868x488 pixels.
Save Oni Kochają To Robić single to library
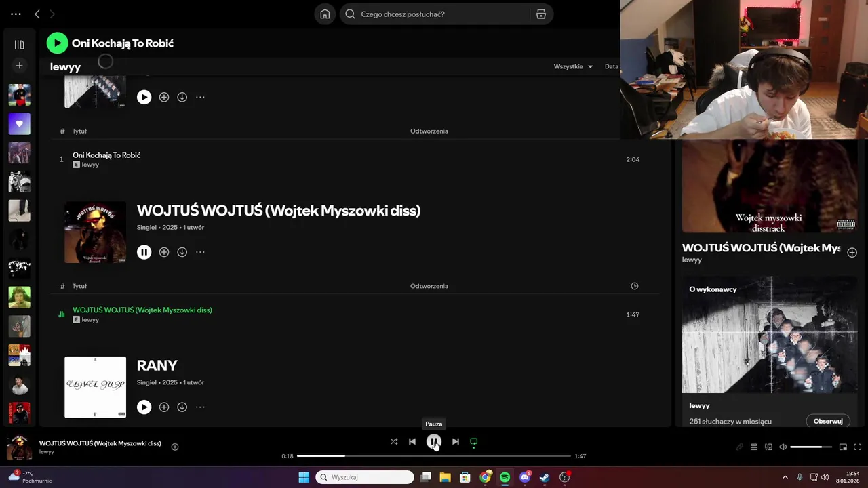tap(163, 97)
